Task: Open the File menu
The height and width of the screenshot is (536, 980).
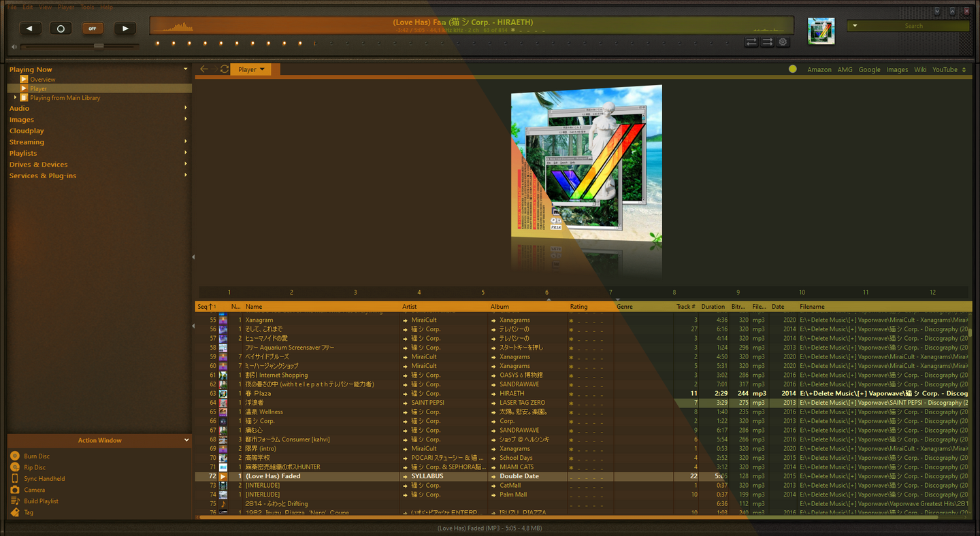Action: pyautogui.click(x=12, y=7)
